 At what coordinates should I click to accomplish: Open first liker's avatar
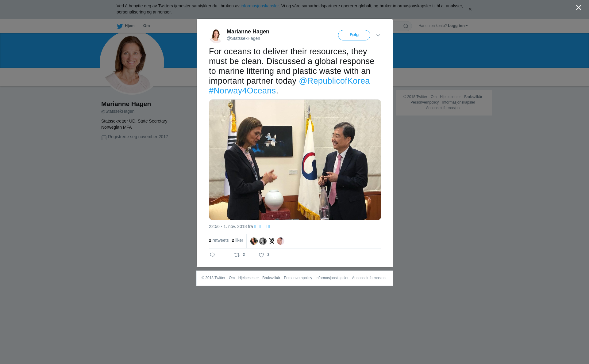point(254,241)
